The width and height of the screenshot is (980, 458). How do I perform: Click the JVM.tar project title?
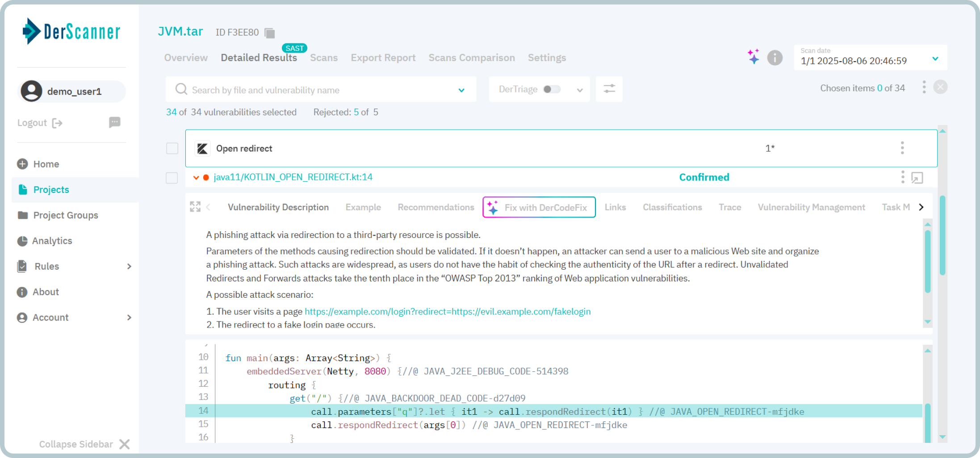180,31
